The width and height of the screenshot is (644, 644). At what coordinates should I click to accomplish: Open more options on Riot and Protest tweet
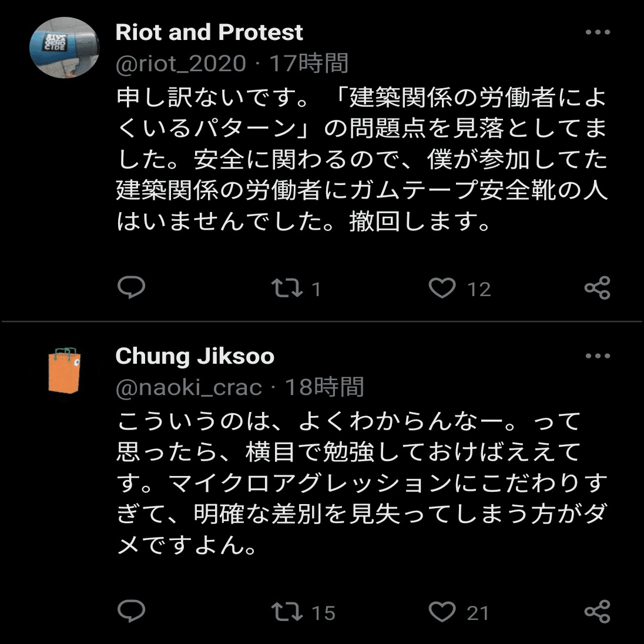click(x=598, y=32)
